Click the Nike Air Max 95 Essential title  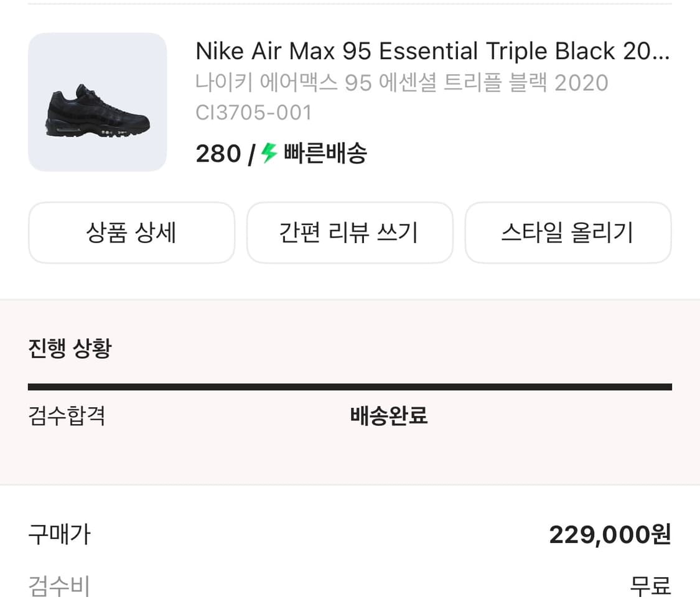point(432,51)
